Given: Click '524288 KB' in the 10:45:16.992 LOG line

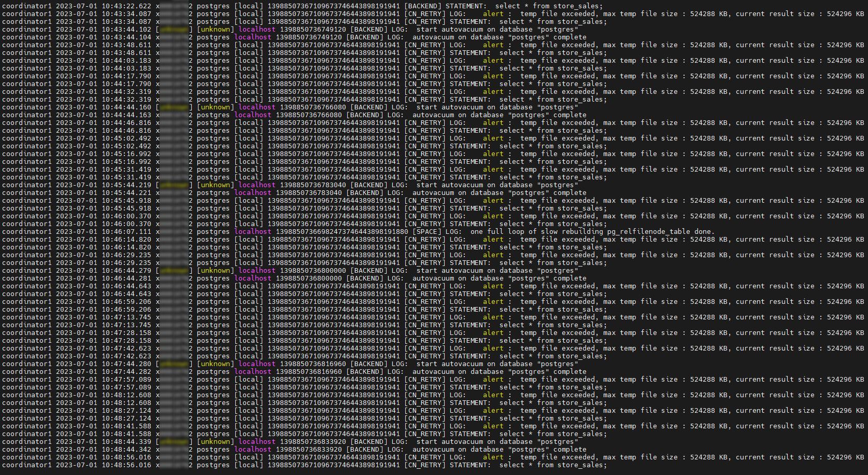Looking at the screenshot, I should click(x=709, y=154).
